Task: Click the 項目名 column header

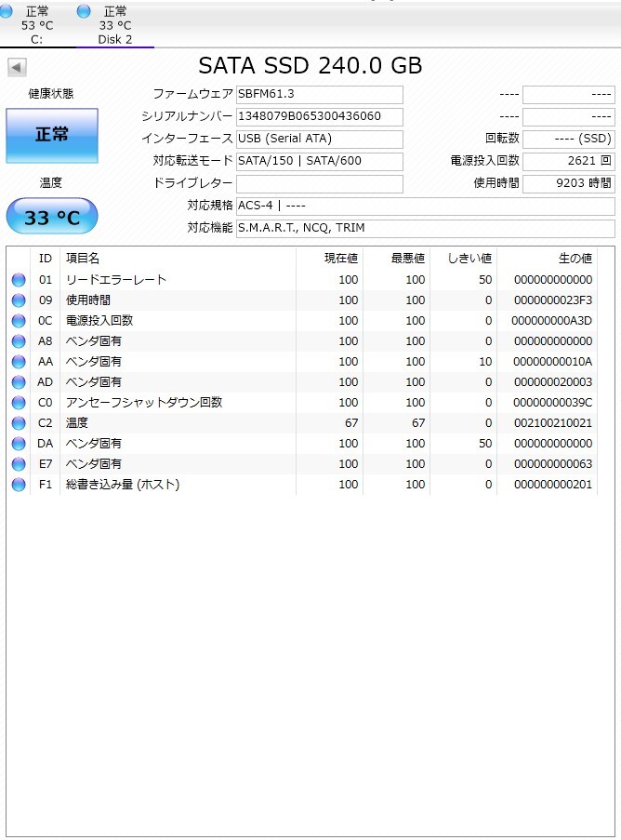Action: (178, 259)
